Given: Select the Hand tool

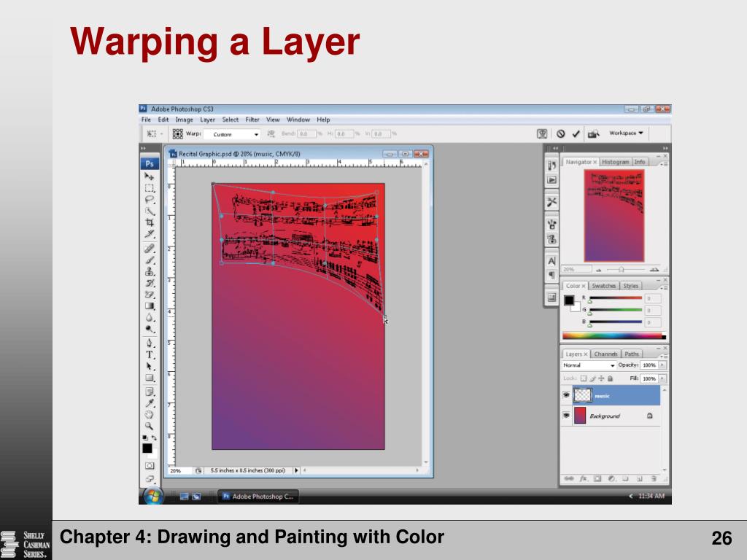Looking at the screenshot, I should [149, 415].
